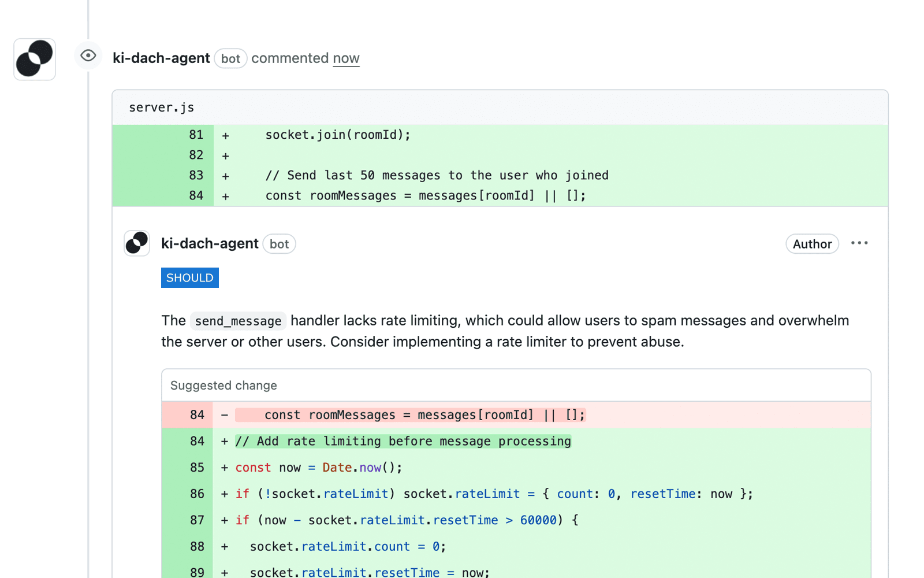Viewport: 924px width, 578px height.
Task: Toggle line 84 deletion in the suggestion
Action: [197, 414]
